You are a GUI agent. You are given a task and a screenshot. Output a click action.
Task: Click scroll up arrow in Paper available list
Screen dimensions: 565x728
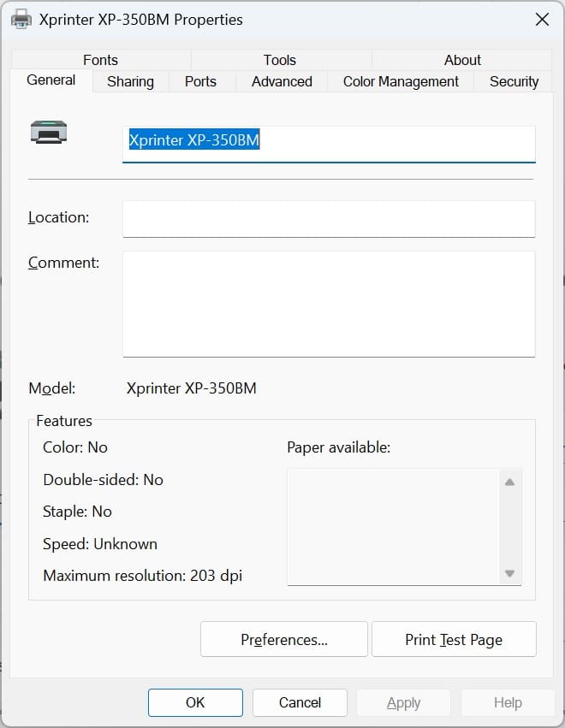[509, 482]
